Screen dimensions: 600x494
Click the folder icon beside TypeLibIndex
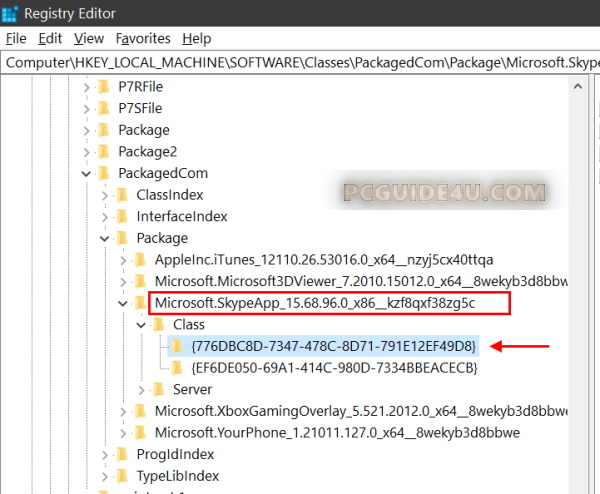click(x=121, y=476)
